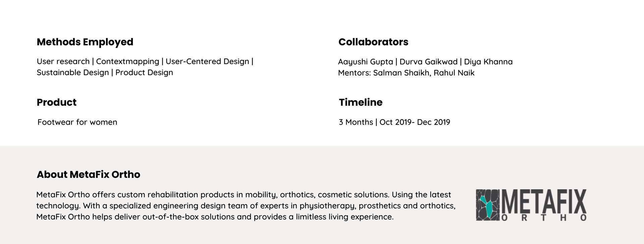This screenshot has height=244, width=644.
Task: Click the User research method text
Action: pyautogui.click(x=63, y=61)
